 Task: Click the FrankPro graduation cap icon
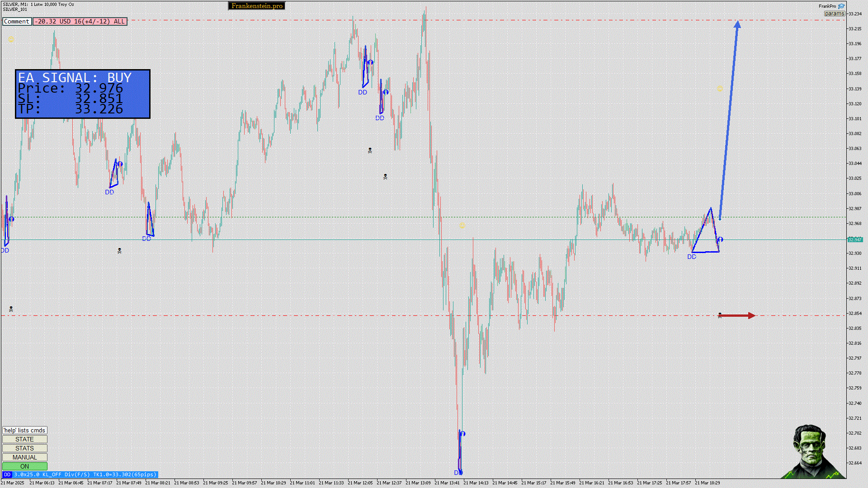841,6
